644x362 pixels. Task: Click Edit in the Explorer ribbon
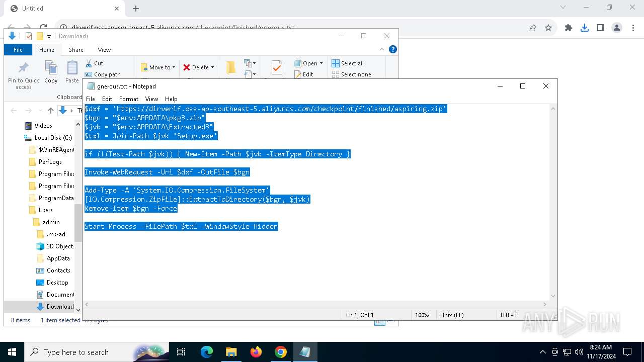[x=303, y=74]
